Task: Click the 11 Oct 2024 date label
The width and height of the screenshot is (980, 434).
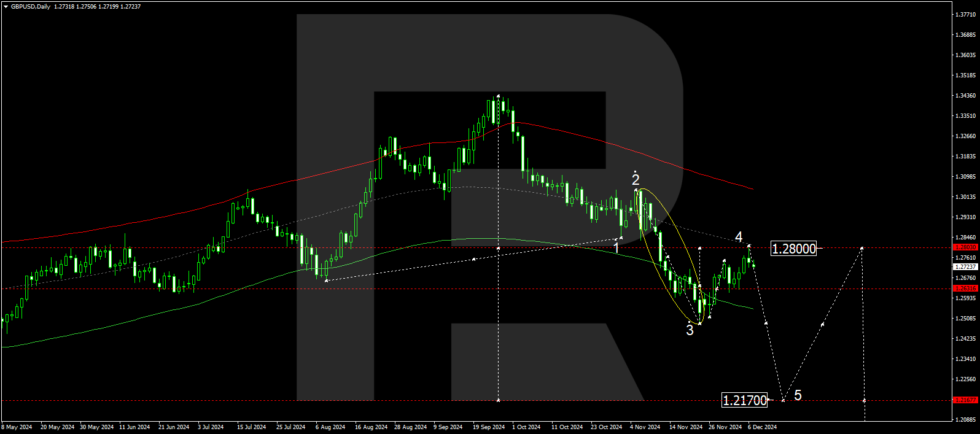Action: [x=567, y=427]
